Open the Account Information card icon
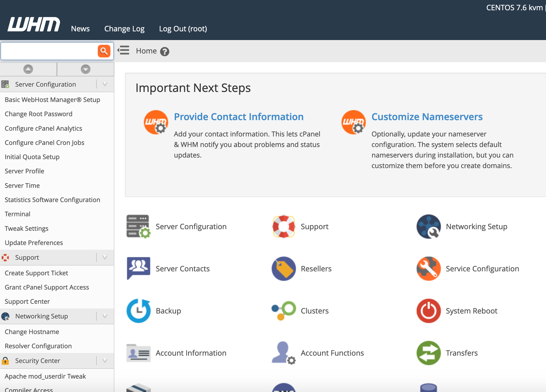 click(138, 353)
